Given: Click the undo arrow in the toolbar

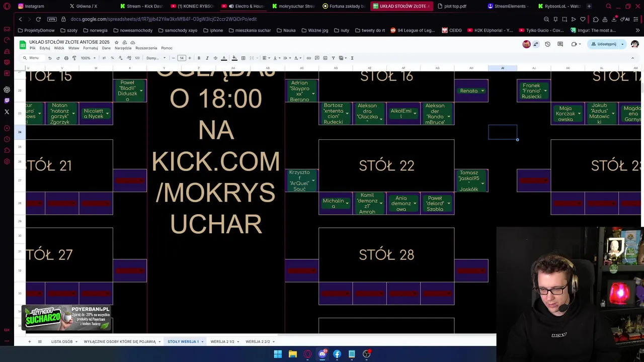Looking at the screenshot, I should 49,58.
